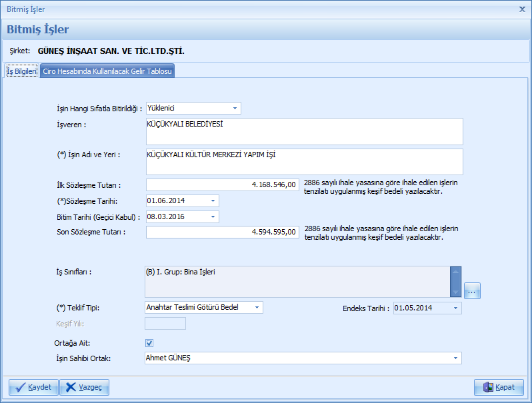Image resolution: width=532 pixels, height=403 pixels.
Task: Open the İş Sınıfları browse ellipsis button
Action: pyautogui.click(x=472, y=291)
